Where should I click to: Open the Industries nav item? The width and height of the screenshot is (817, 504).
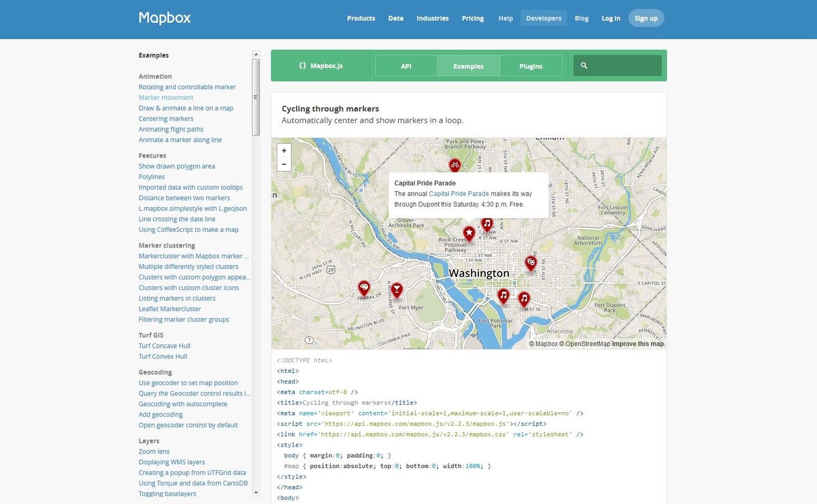432,18
